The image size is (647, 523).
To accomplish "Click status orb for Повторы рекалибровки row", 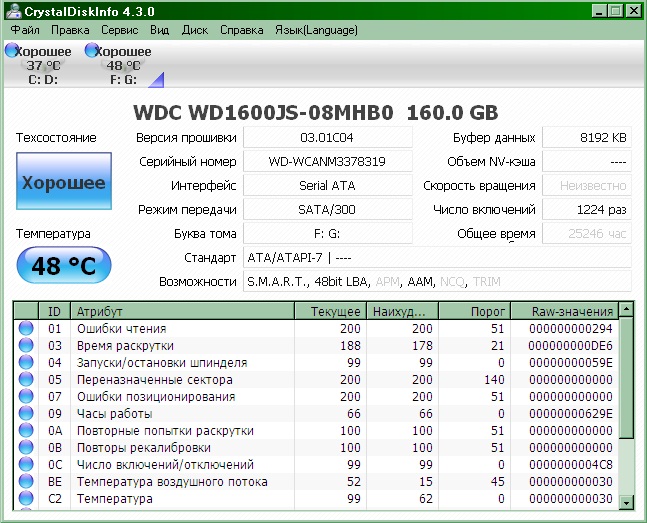I will pyautogui.click(x=26, y=447).
